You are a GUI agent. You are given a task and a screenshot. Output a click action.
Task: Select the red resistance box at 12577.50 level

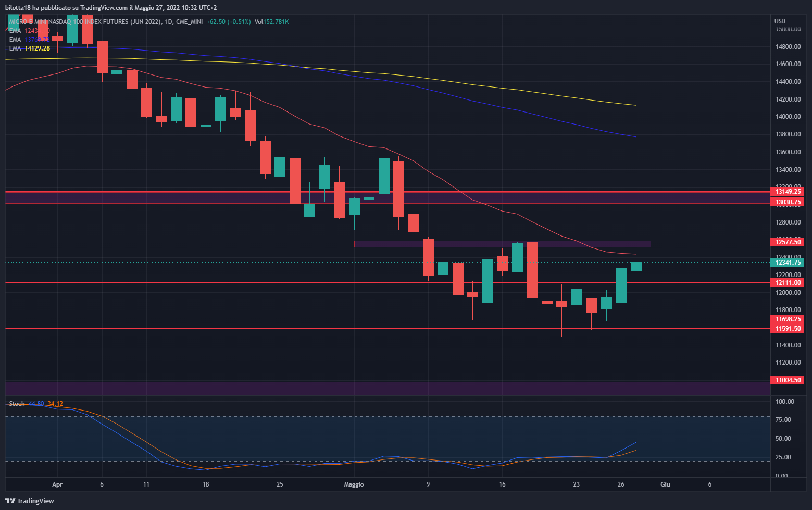(502, 244)
